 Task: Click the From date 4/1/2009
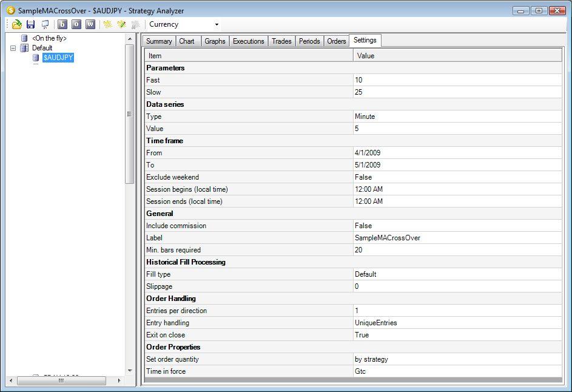pos(457,152)
